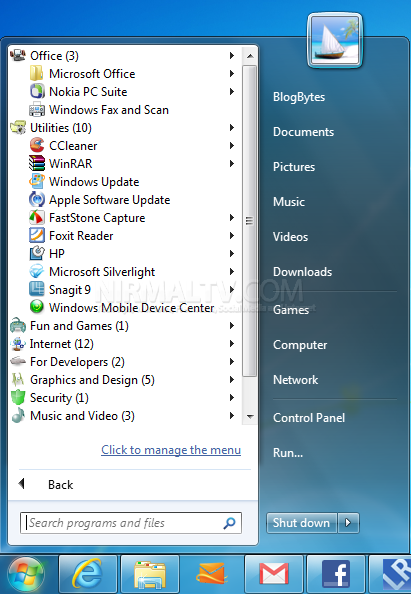Click the scrollbar up arrow

click(x=250, y=56)
